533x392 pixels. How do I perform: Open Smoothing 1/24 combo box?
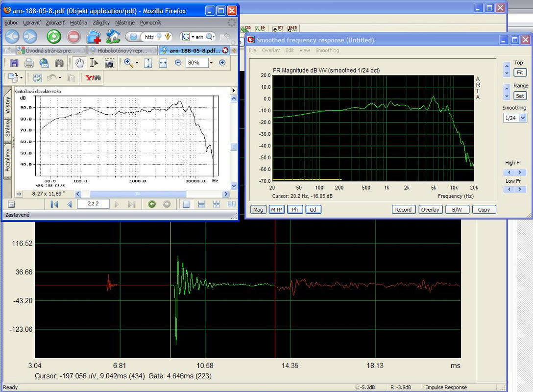[x=515, y=118]
